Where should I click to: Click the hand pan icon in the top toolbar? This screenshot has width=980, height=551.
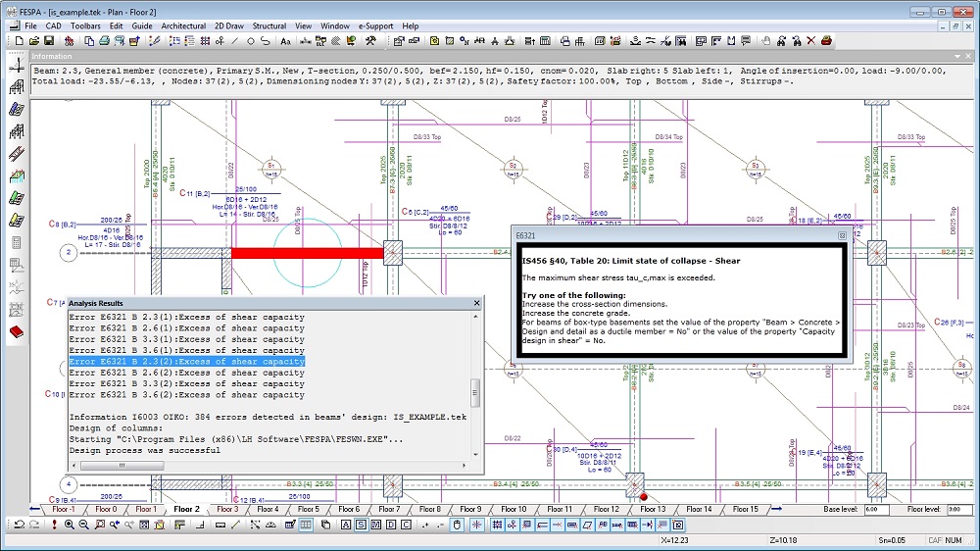coord(765,41)
